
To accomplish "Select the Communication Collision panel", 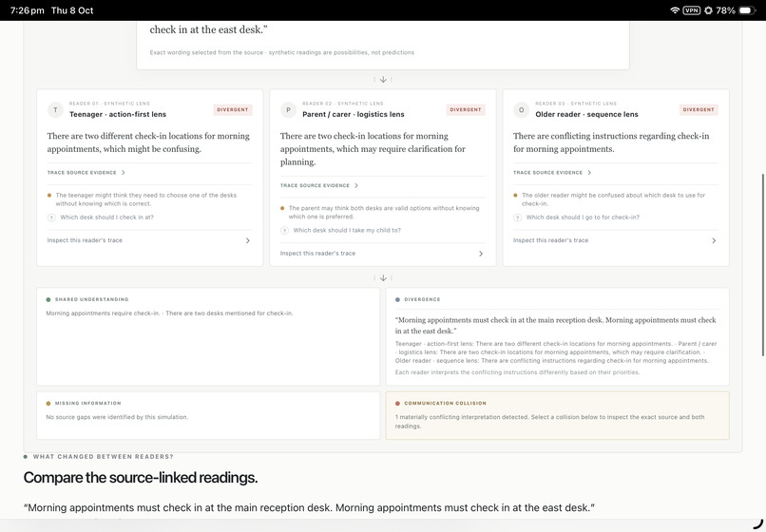I will point(558,415).
